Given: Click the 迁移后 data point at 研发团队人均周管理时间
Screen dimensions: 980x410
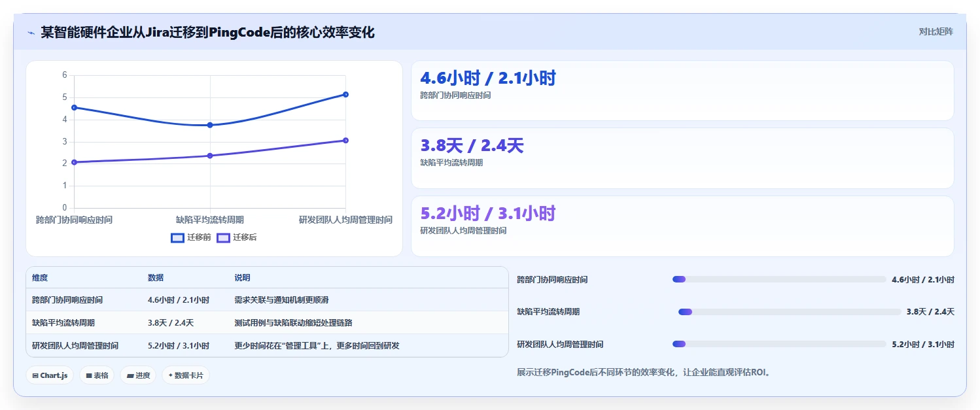Looking at the screenshot, I should [345, 140].
